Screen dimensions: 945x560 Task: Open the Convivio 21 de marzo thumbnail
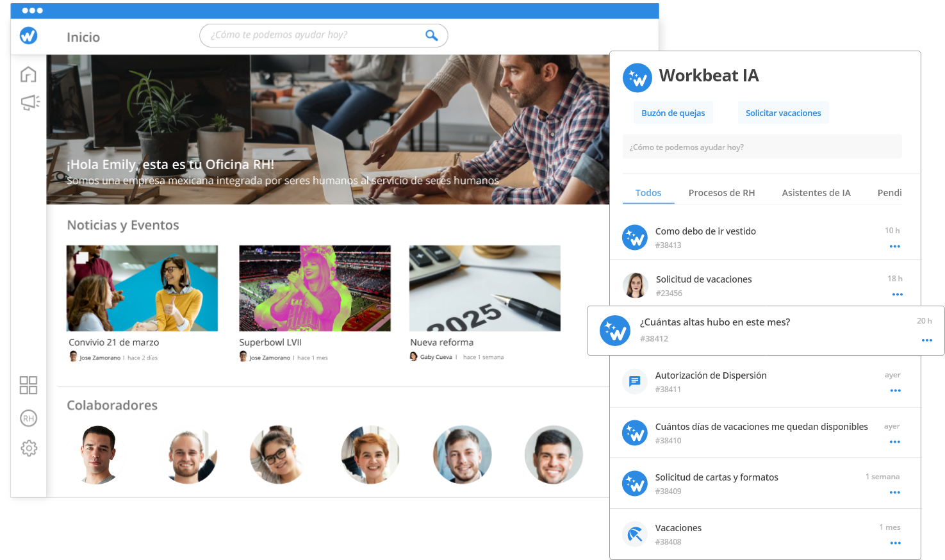pos(142,288)
